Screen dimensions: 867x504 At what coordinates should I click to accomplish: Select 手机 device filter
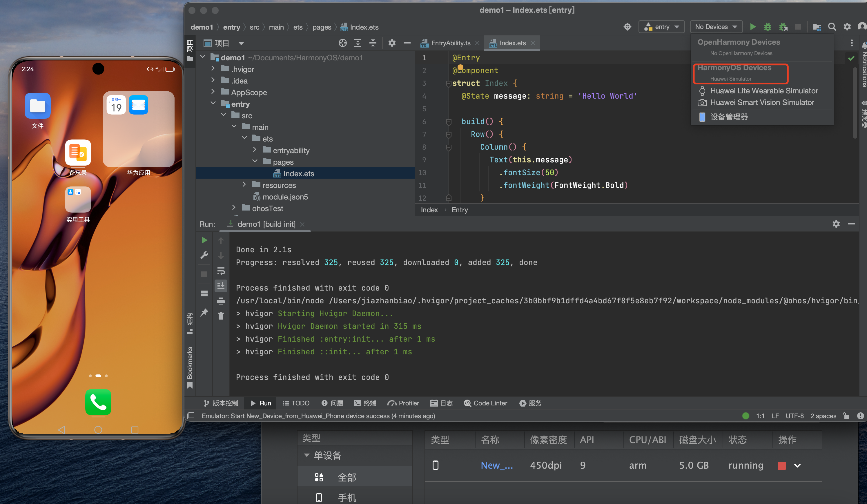tap(355, 497)
